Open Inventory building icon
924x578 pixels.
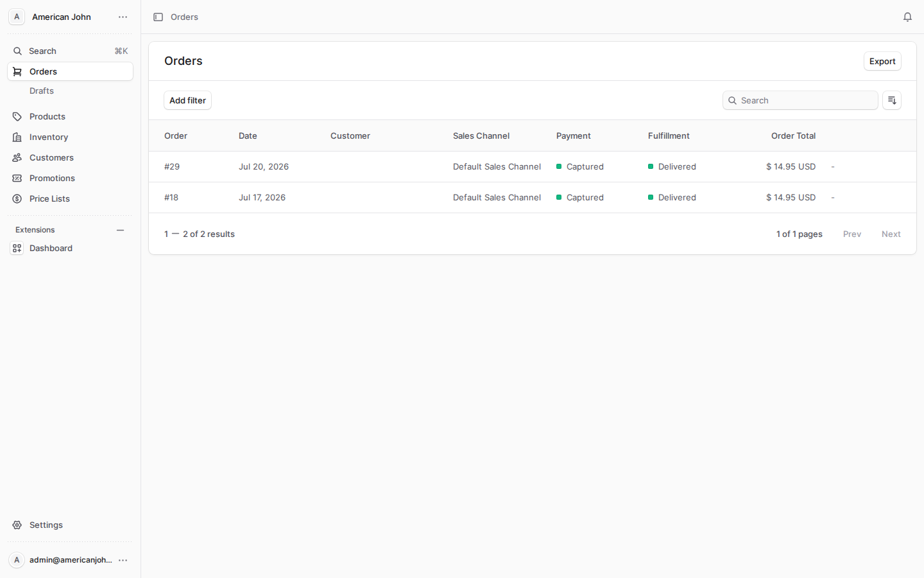pos(17,137)
